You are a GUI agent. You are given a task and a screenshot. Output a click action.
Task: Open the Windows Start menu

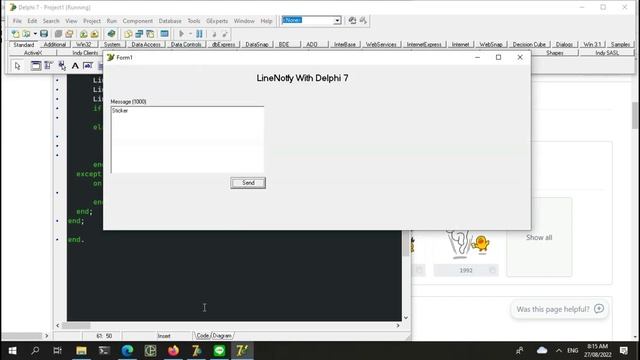(x=12, y=351)
